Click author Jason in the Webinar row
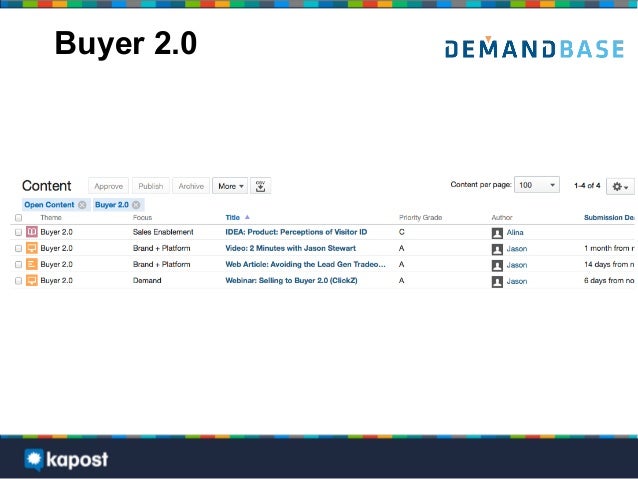The width and height of the screenshot is (638, 479). pos(517,281)
